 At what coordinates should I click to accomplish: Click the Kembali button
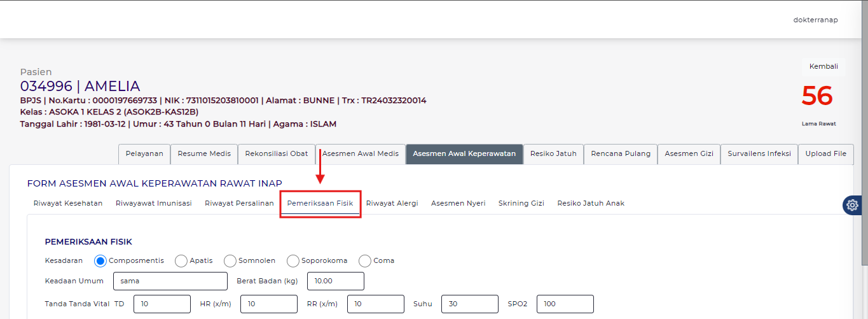[x=823, y=67]
